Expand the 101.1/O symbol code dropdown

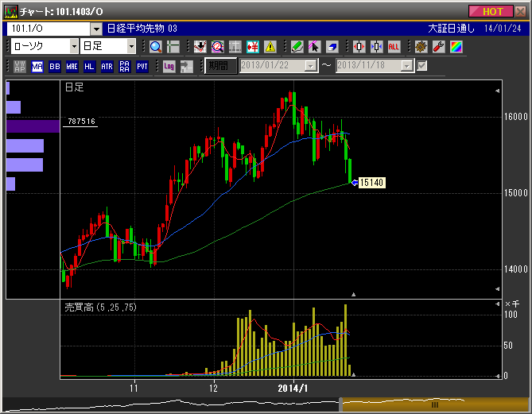(95, 29)
